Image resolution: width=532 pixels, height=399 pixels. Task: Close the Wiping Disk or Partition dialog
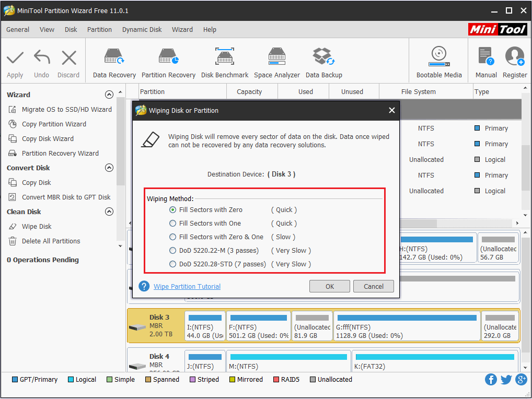coord(391,110)
